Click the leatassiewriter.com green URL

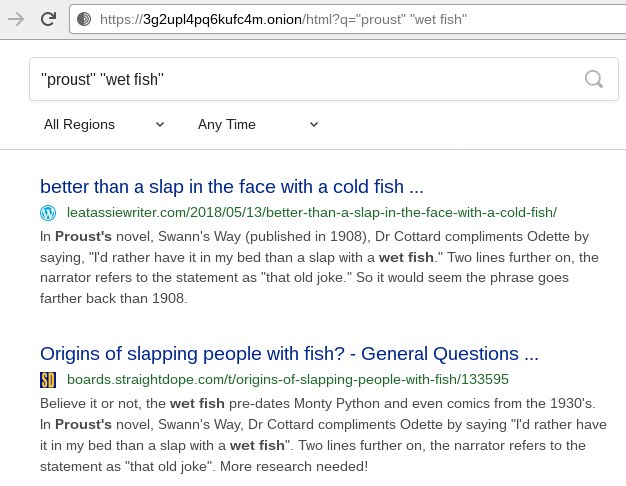coord(311,212)
